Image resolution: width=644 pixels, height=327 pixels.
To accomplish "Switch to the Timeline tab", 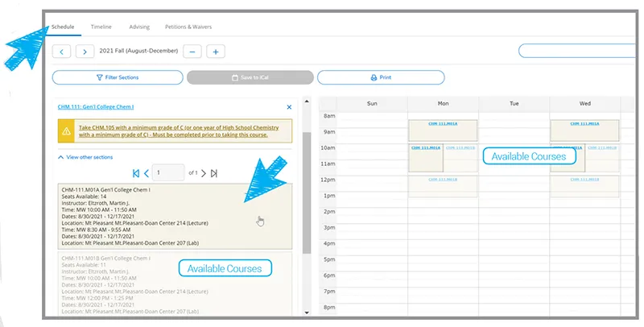I will [101, 27].
